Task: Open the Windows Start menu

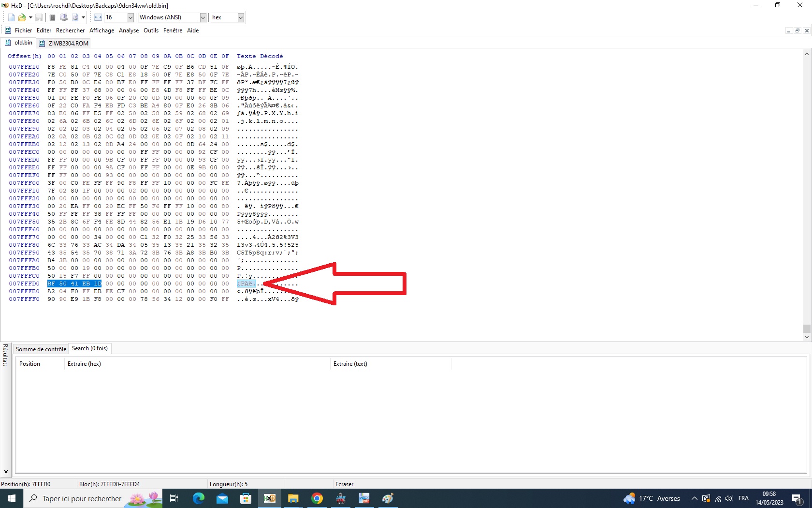Action: pos(12,498)
